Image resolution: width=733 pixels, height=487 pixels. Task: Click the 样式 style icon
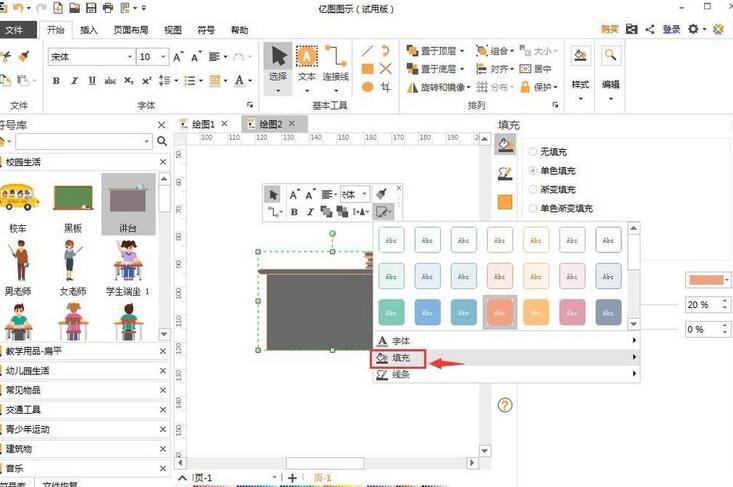(580, 64)
